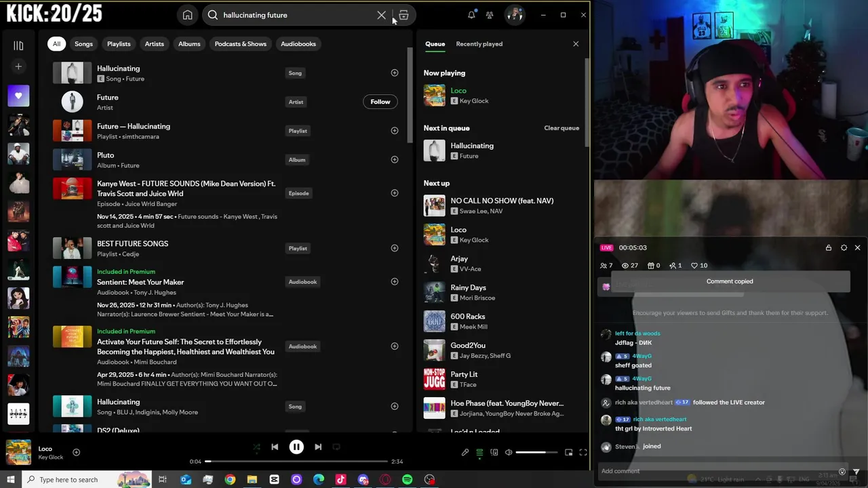Click the Spotify search input field
Screen dimensions: 868x488
[296, 15]
